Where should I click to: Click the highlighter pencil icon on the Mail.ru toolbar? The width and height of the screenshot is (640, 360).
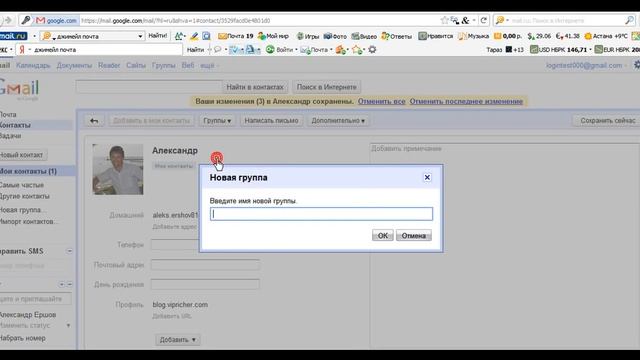[194, 36]
